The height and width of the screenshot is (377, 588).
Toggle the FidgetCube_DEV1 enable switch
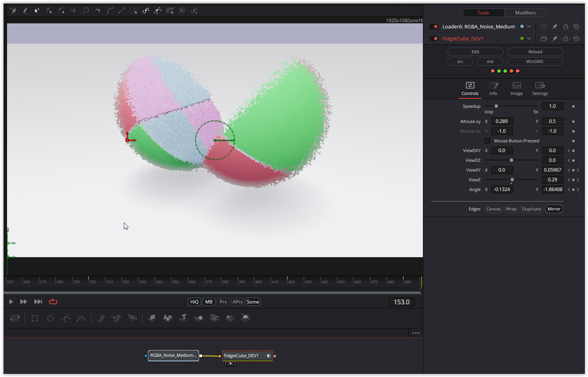[433, 39]
